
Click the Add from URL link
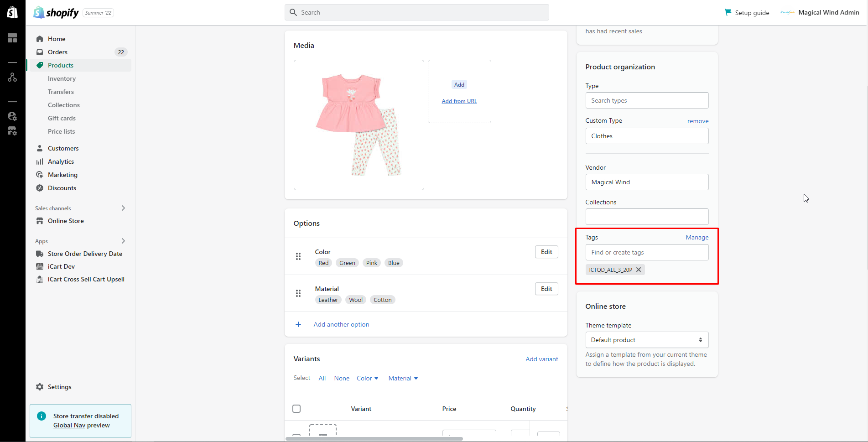click(x=459, y=101)
